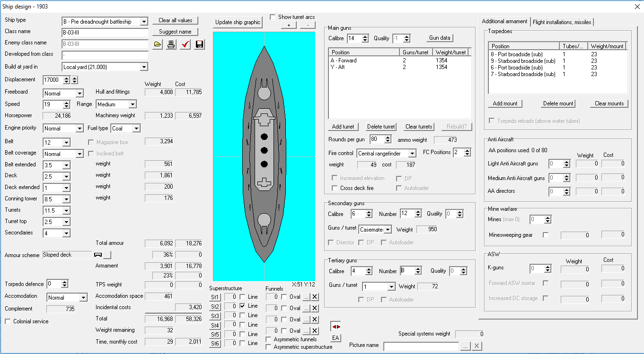Image resolution: width=644 pixels, height=354 pixels.
Task: Click the open design folder icon
Action: 158,44
